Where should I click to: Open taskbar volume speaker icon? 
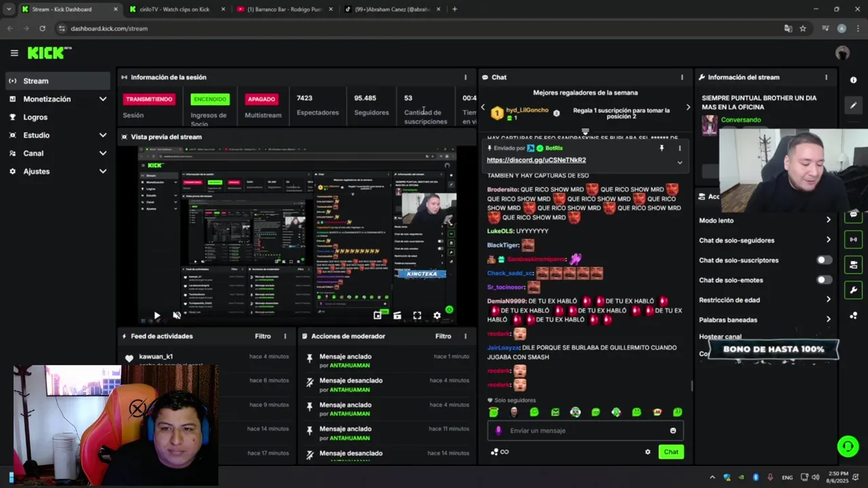[815, 477]
